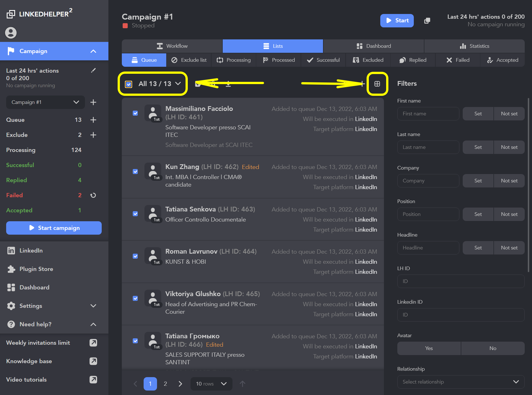
Task: Collapse the Need help? section
Action: coord(93,324)
